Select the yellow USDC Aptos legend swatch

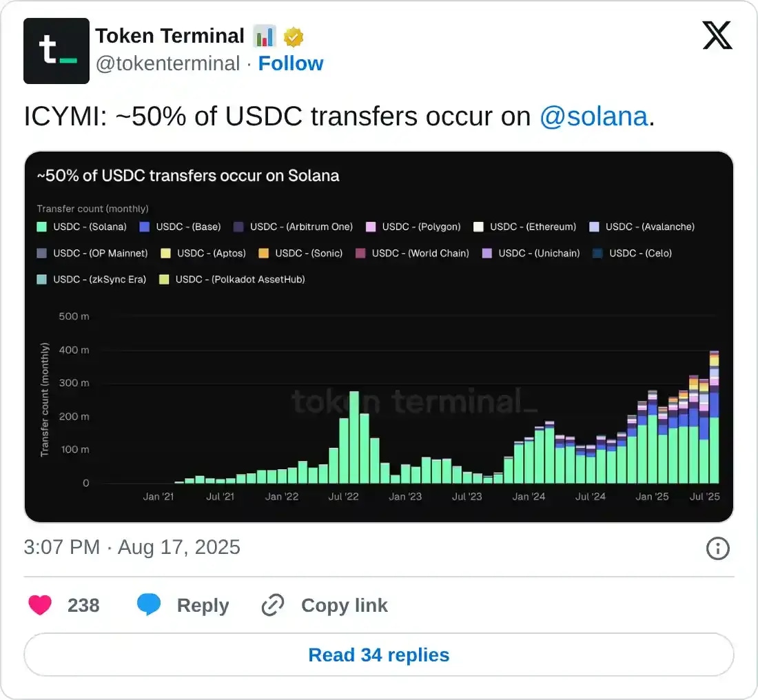coord(165,253)
